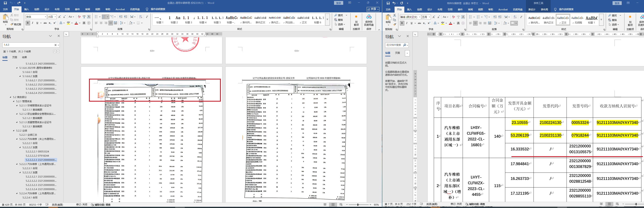Screen dimensions: 644x208
Task: Collapse the 5.2.1 管理体系 heading
Action: point(14,101)
